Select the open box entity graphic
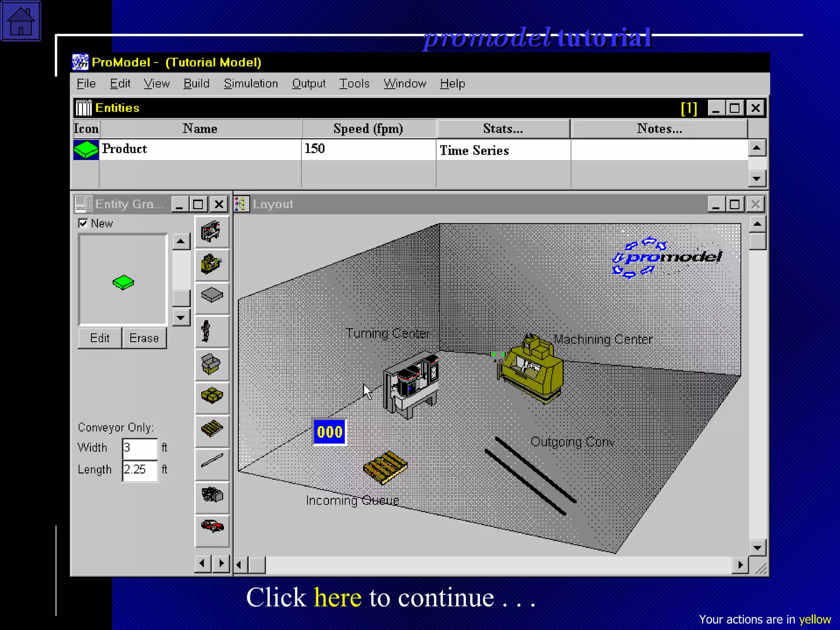This screenshot has width=840, height=630. click(212, 365)
